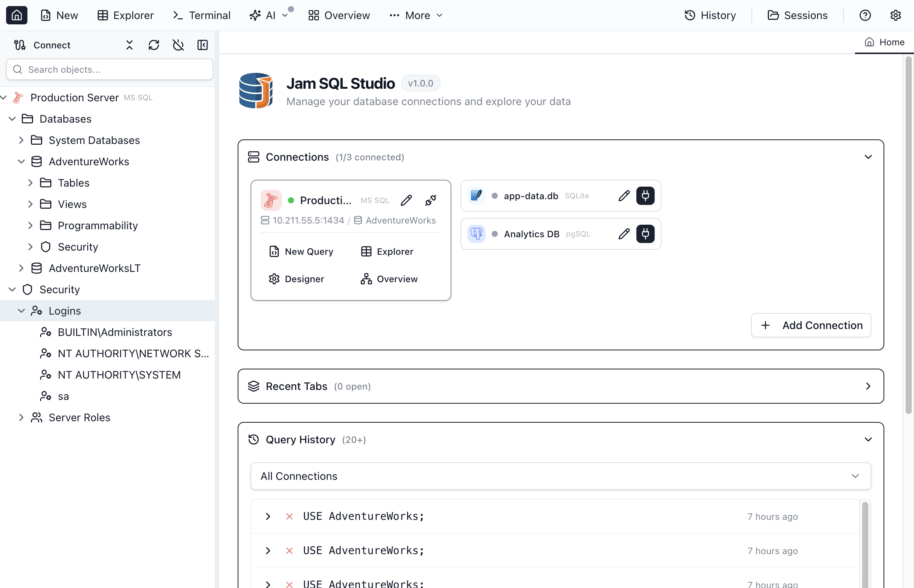Click the Add Connection button
The height and width of the screenshot is (588, 914).
pos(811,325)
